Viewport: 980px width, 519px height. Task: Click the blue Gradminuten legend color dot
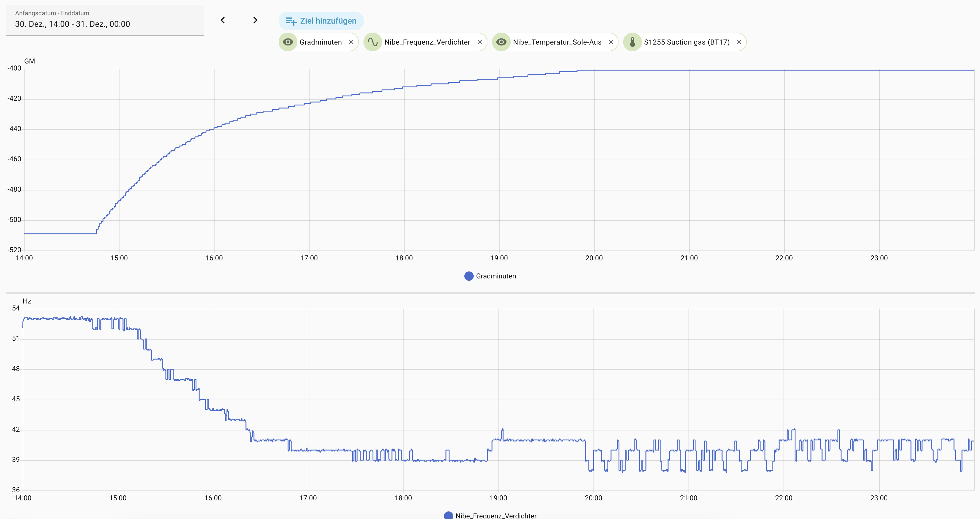[469, 276]
